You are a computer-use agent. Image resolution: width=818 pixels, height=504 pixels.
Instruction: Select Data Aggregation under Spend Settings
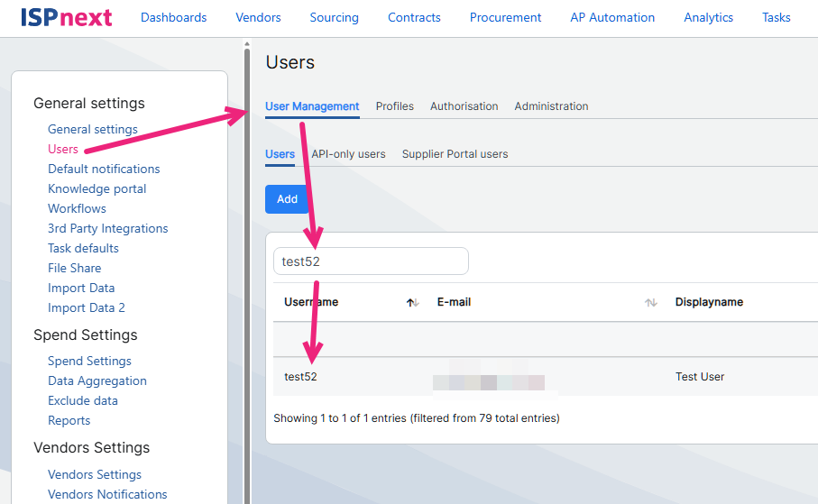coord(97,380)
